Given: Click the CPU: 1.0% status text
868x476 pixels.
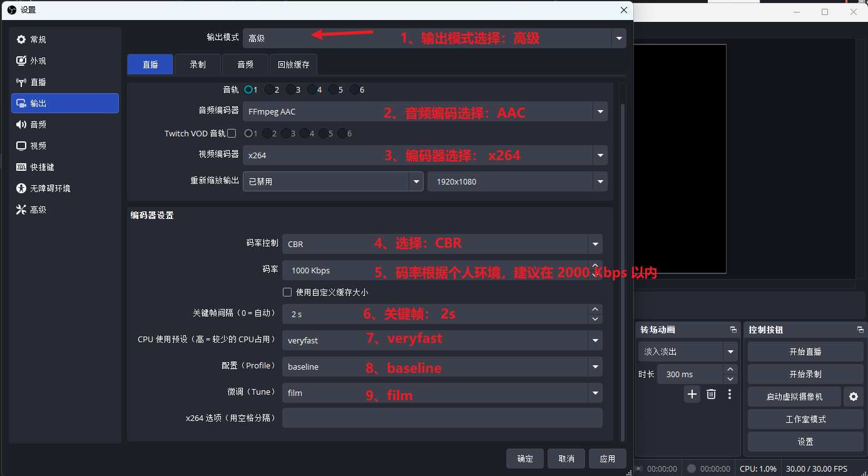Looking at the screenshot, I should pyautogui.click(x=758, y=468).
